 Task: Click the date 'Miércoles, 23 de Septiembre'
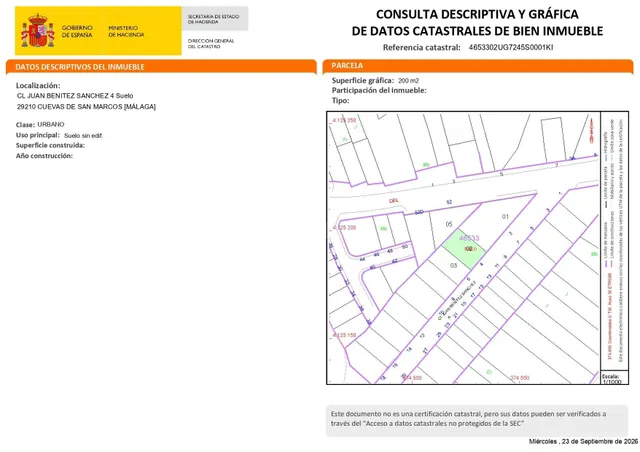coord(583,441)
